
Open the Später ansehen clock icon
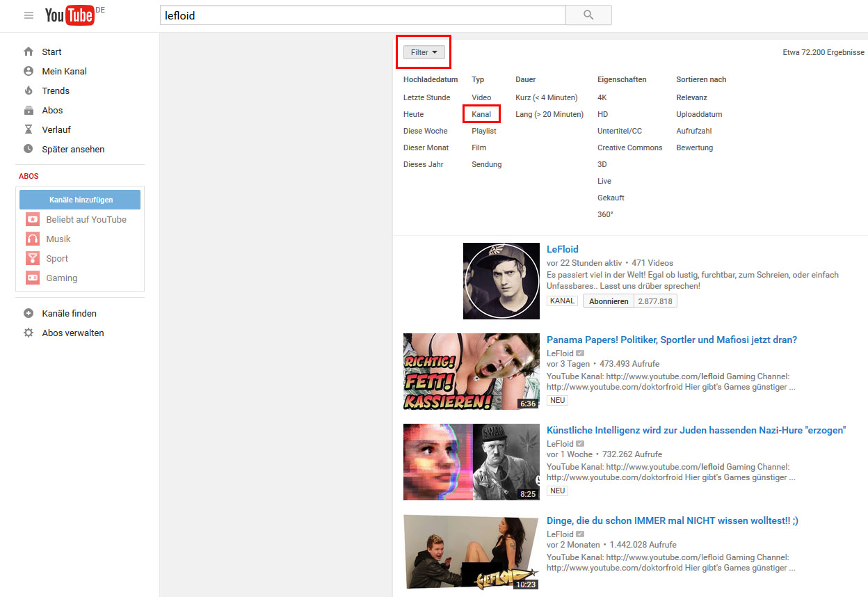[x=29, y=149]
